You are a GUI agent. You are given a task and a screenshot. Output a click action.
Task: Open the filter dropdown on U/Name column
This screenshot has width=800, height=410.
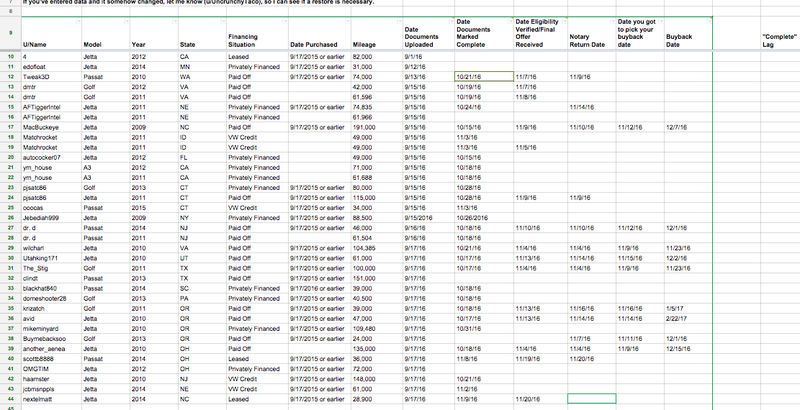pos(77,21)
